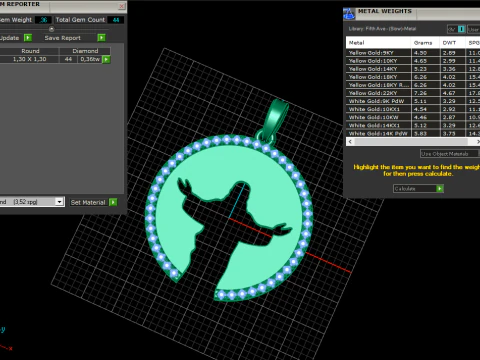
Task: Select the Yellow Gold:18KY row
Action: point(413,77)
